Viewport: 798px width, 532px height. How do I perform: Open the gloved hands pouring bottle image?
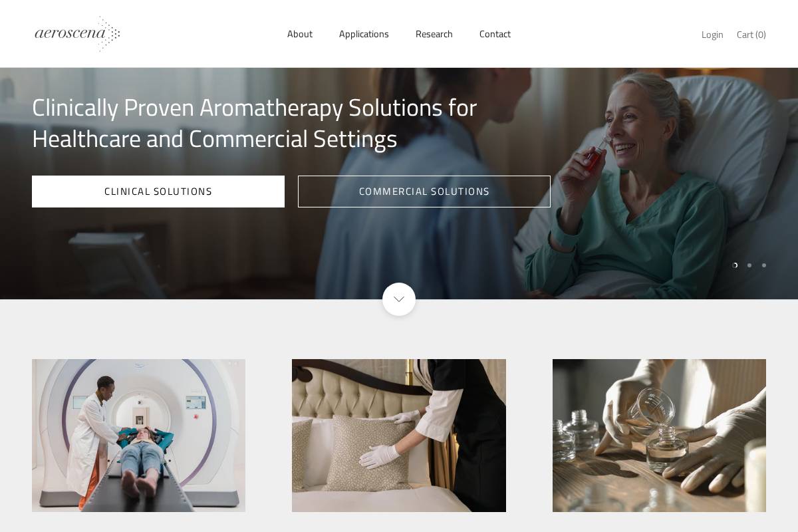click(659, 436)
